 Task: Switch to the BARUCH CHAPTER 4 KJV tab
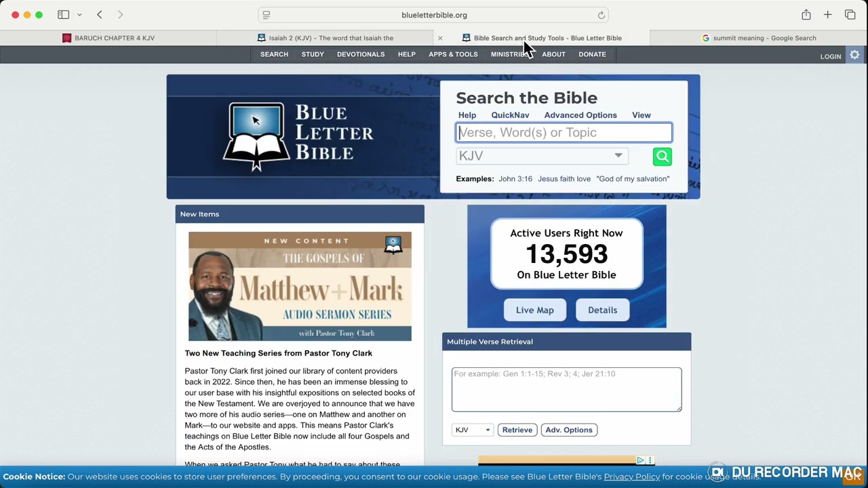click(x=108, y=38)
